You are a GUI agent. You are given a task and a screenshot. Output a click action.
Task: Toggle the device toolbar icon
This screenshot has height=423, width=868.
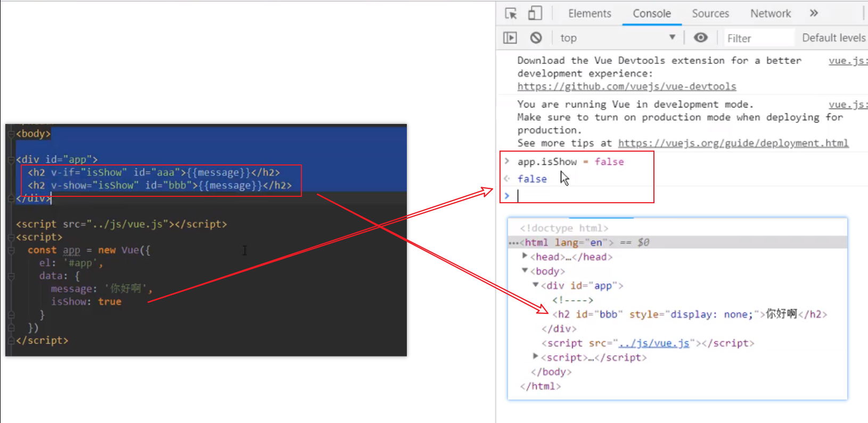[535, 13]
